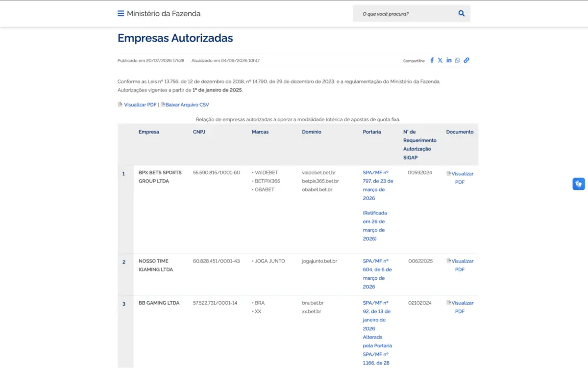Image resolution: width=588 pixels, height=368 pixels.
Task: Click the PDF icon in BB GAMING row
Action: (x=449, y=303)
